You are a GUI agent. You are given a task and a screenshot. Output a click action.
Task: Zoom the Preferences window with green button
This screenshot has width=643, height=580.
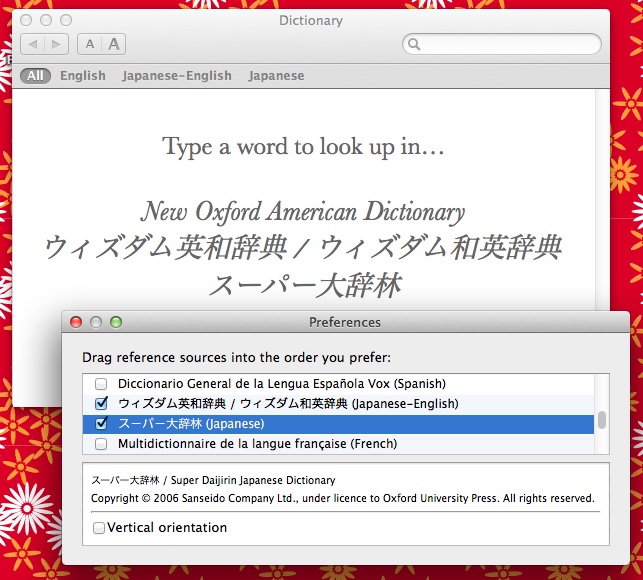pos(116,322)
